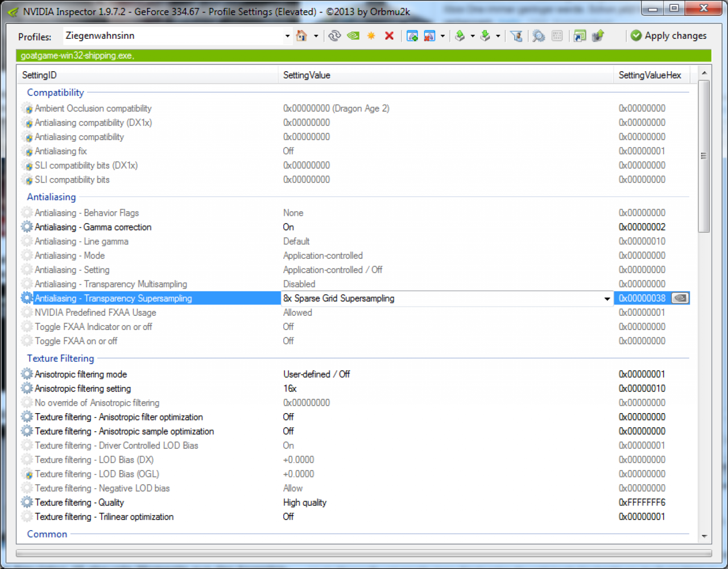Click the settings list scroll-down arrow
The image size is (728, 569).
click(x=704, y=535)
